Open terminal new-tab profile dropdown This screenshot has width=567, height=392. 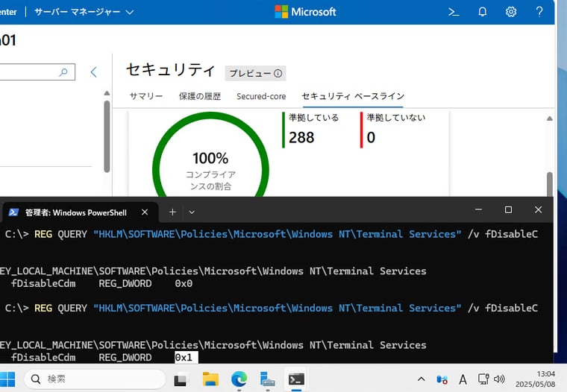pos(192,212)
